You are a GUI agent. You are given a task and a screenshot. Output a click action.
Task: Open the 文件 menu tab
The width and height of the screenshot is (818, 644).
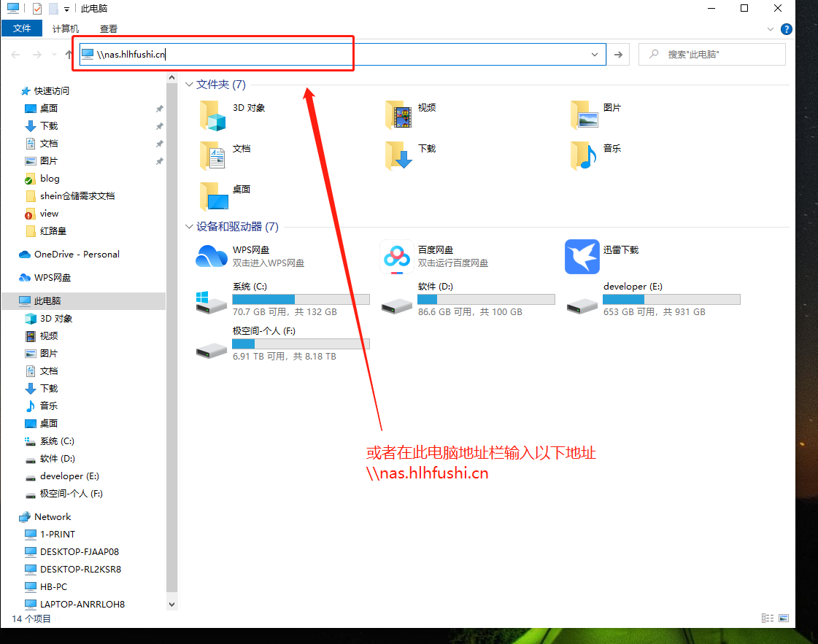pos(22,28)
